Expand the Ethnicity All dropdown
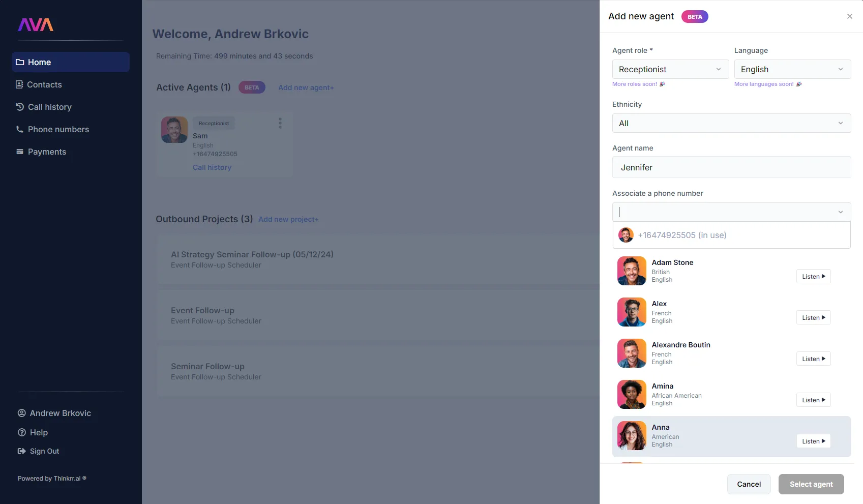Screen dimensions: 863x504 point(731,123)
